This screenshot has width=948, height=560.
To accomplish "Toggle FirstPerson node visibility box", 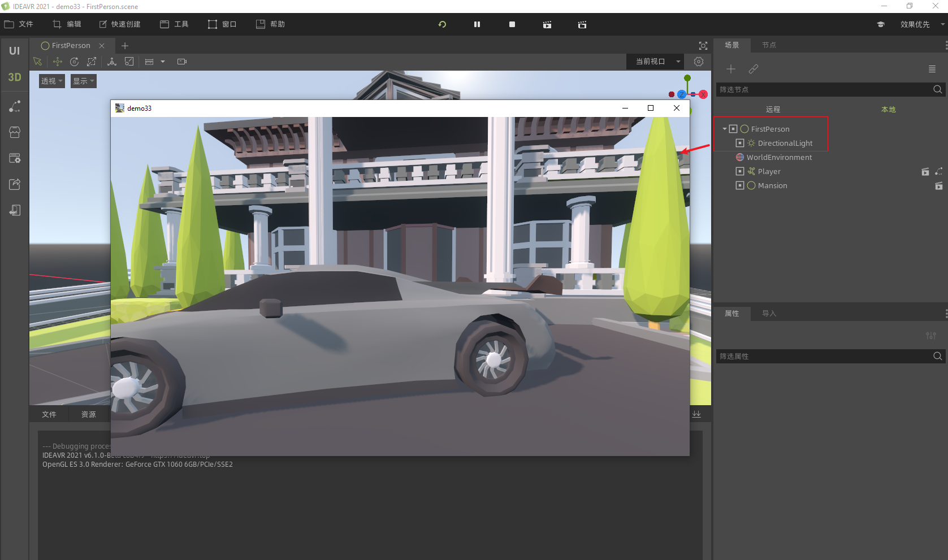I will point(733,129).
